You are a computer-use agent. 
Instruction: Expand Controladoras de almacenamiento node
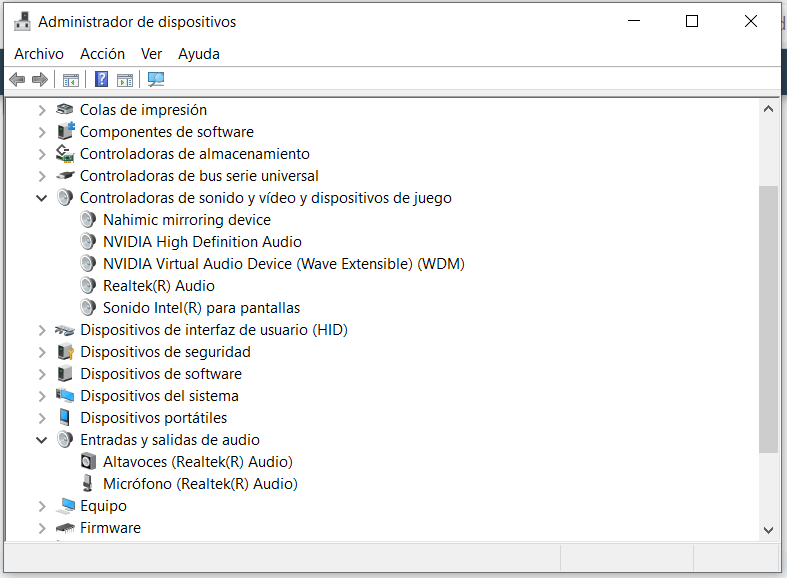[42, 154]
